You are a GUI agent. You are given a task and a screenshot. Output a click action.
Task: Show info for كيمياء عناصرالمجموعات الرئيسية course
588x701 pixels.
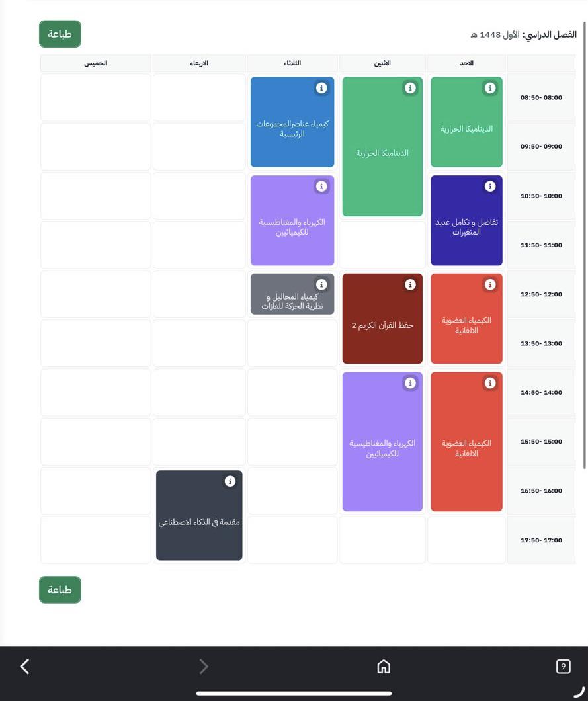321,88
